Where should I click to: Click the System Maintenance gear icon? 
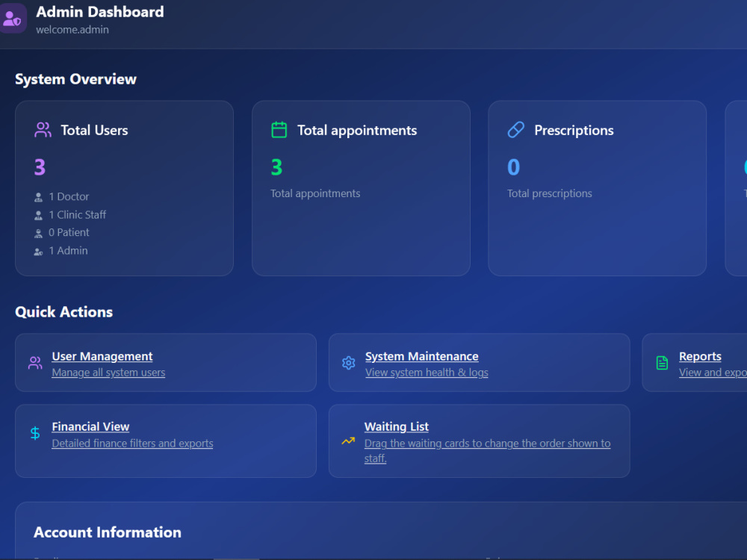(x=349, y=363)
